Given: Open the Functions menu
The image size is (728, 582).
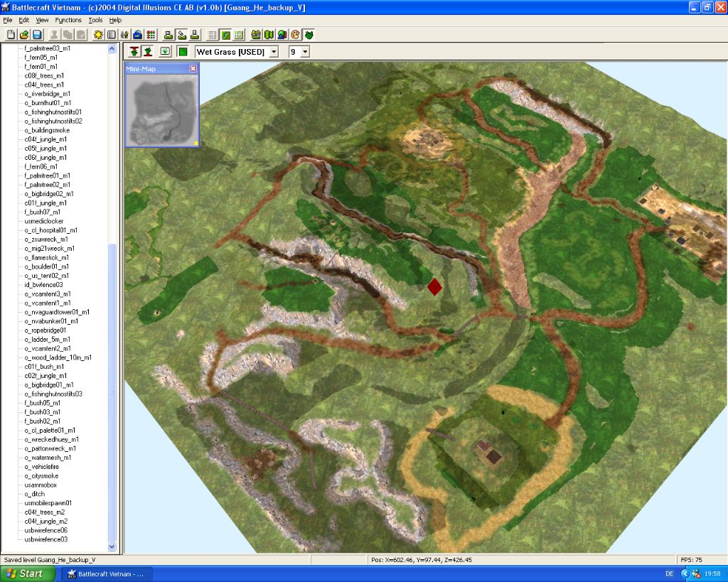Looking at the screenshot, I should point(68,20).
